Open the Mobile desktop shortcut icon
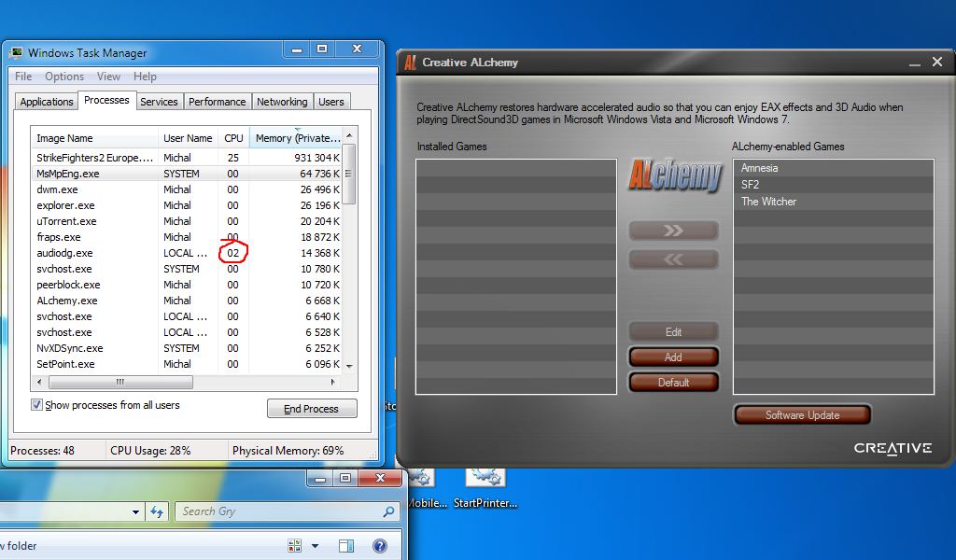Viewport: 956px width, 560px height. coord(421,477)
